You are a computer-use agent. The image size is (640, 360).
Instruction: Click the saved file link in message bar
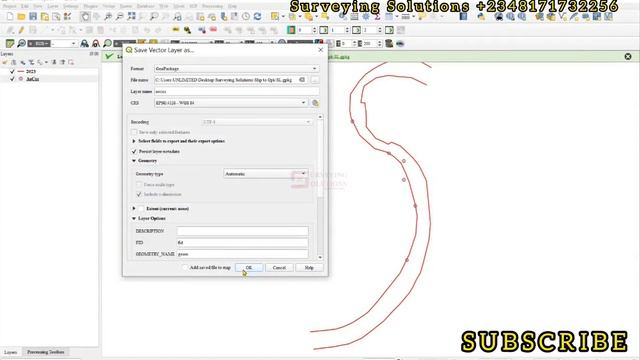click(338, 57)
